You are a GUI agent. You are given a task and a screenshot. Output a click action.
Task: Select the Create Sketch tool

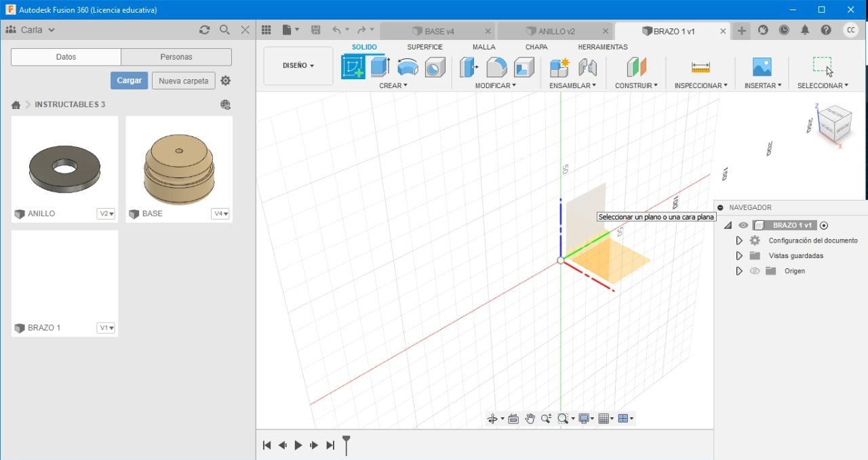(x=353, y=67)
